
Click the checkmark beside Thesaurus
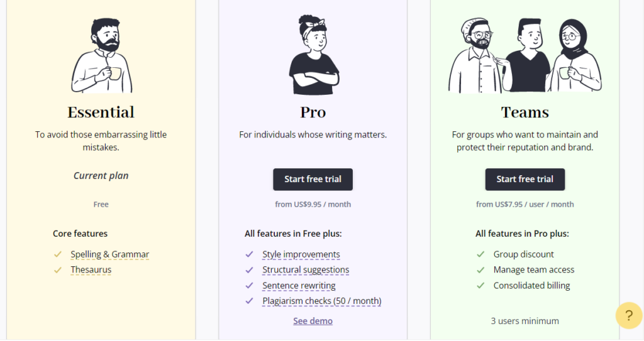(x=58, y=270)
